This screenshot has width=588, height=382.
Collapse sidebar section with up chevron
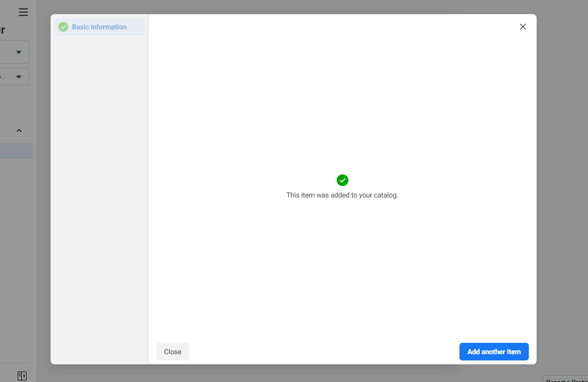(x=19, y=130)
